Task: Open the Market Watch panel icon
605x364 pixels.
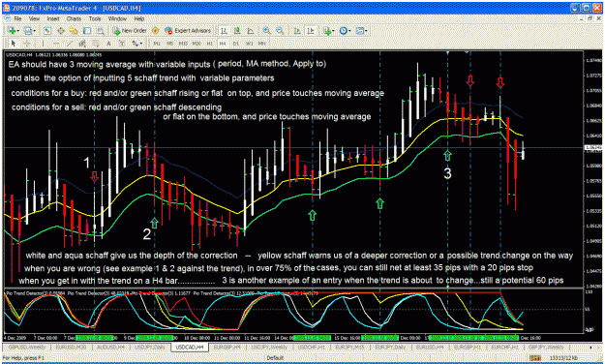Action: pos(47,30)
